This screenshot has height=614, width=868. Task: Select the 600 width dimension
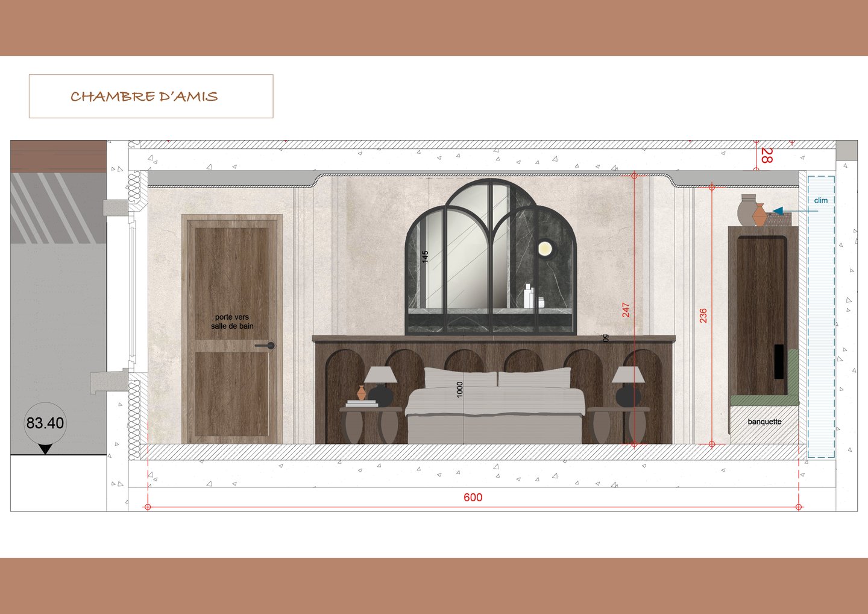coord(473,497)
